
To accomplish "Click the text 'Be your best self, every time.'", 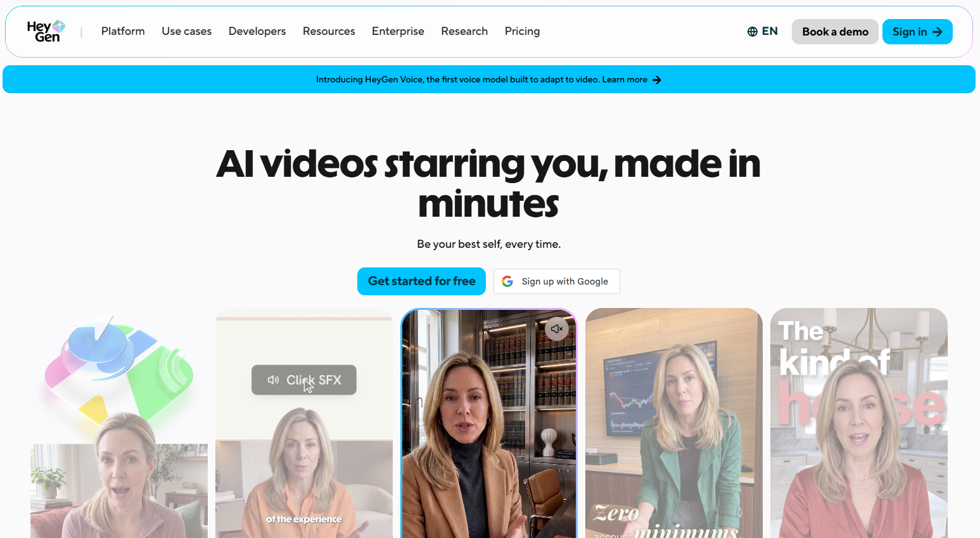I will (x=489, y=244).
